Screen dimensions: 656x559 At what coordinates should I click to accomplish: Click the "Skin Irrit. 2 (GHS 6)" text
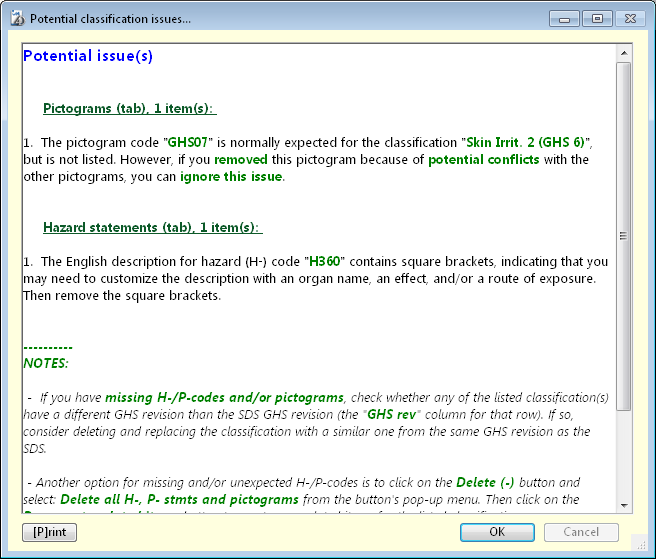pos(525,142)
